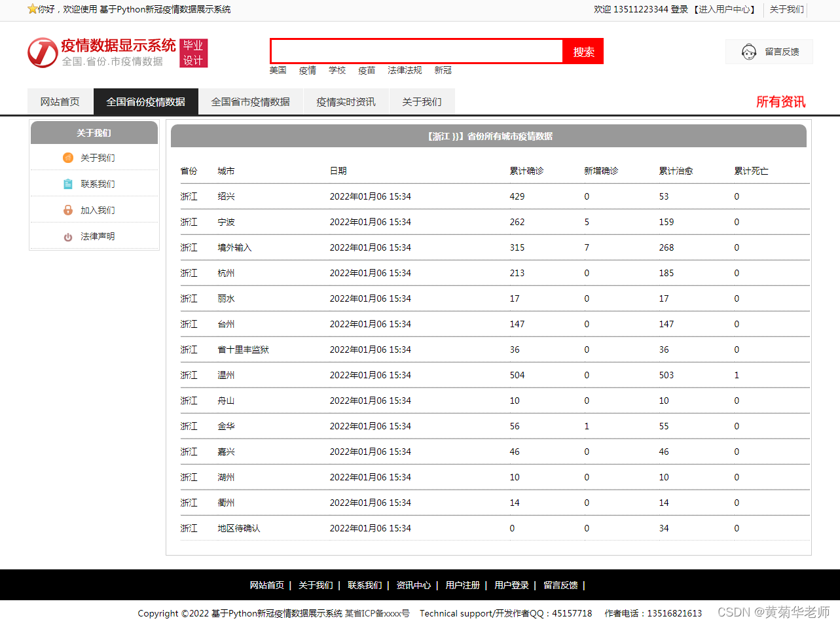This screenshot has width=840, height=625.
Task: Open the footer 留言反馈 link
Action: [x=560, y=585]
